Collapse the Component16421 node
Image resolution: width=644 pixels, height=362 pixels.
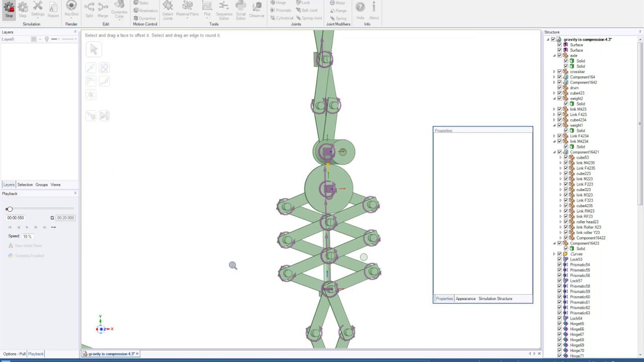(x=554, y=152)
